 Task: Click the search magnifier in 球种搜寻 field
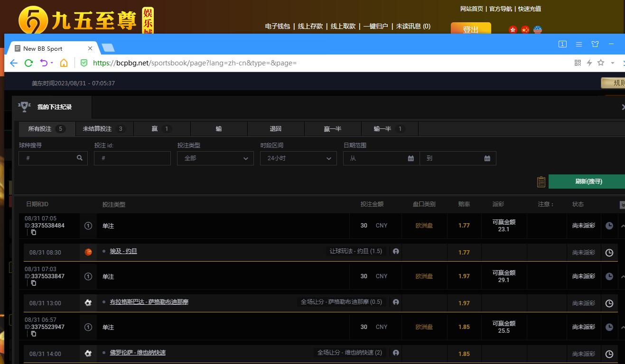click(x=80, y=158)
